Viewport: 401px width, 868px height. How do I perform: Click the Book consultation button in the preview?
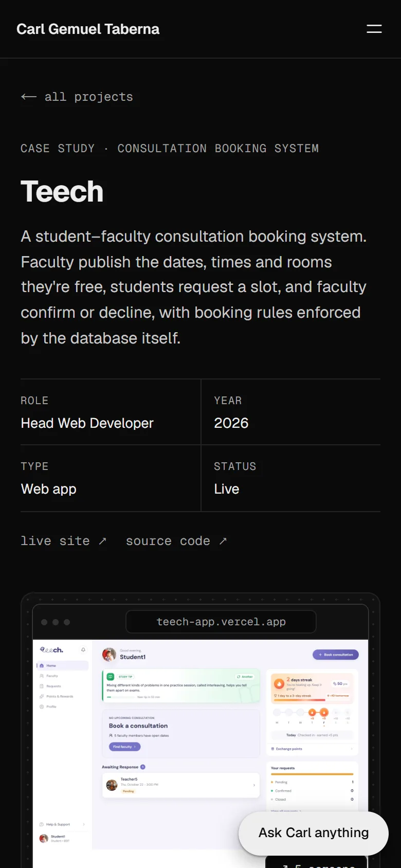click(336, 655)
